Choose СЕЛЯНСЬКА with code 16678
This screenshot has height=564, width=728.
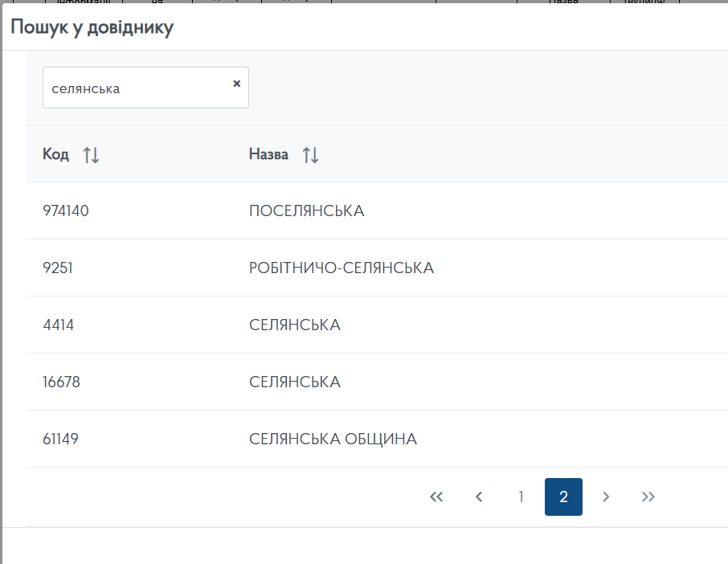click(295, 382)
